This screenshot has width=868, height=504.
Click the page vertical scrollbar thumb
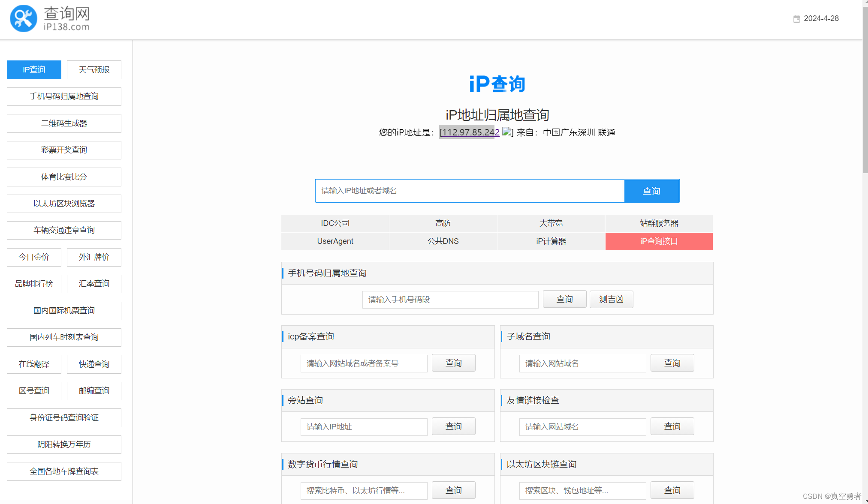click(x=865, y=90)
